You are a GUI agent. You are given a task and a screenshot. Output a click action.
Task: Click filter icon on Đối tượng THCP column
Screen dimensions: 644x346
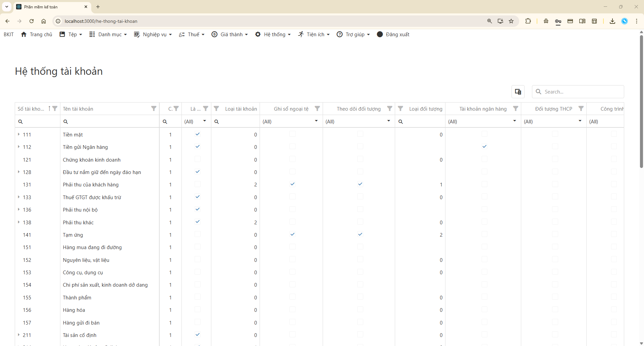click(x=581, y=108)
